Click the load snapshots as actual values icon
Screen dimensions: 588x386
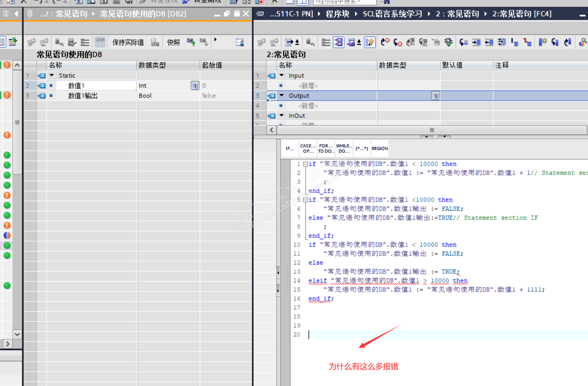tap(204, 42)
